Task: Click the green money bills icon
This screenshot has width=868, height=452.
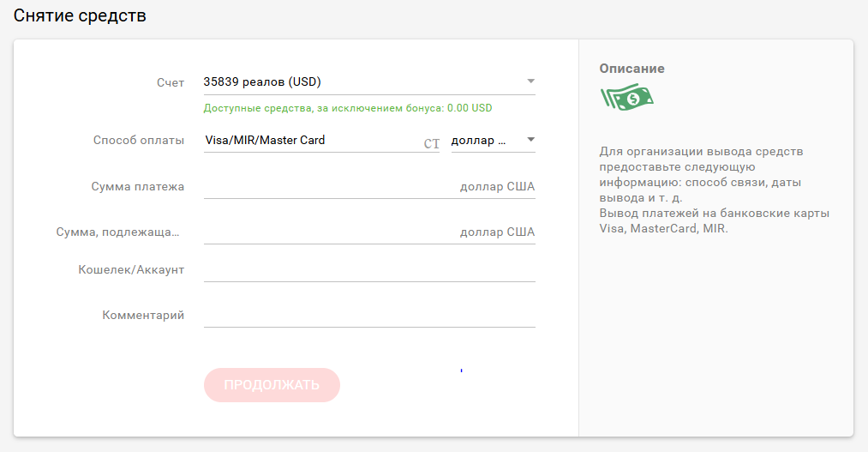Action: (626, 97)
